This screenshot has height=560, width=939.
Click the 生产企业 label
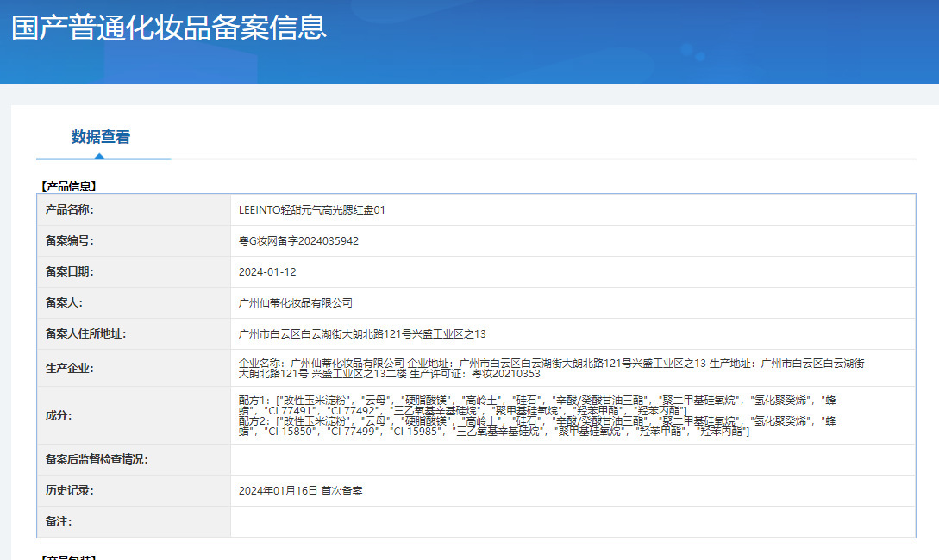point(70,369)
